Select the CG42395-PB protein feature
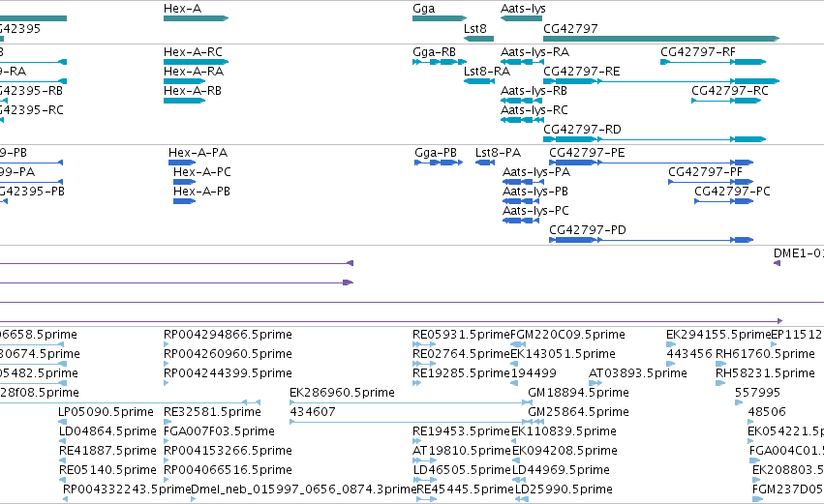Image resolution: width=824 pixels, height=504 pixels. pos(4,201)
